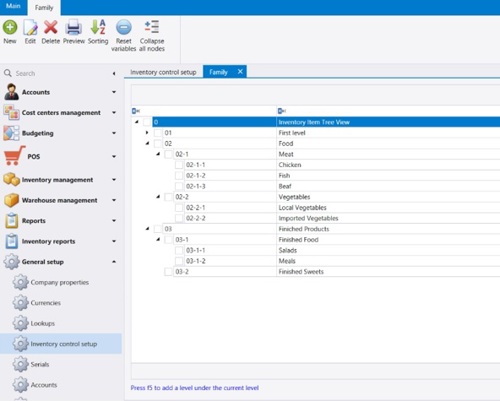Toggle the checkbox for 02-2-1 row
This screenshot has height=401, width=500.
tap(179, 208)
